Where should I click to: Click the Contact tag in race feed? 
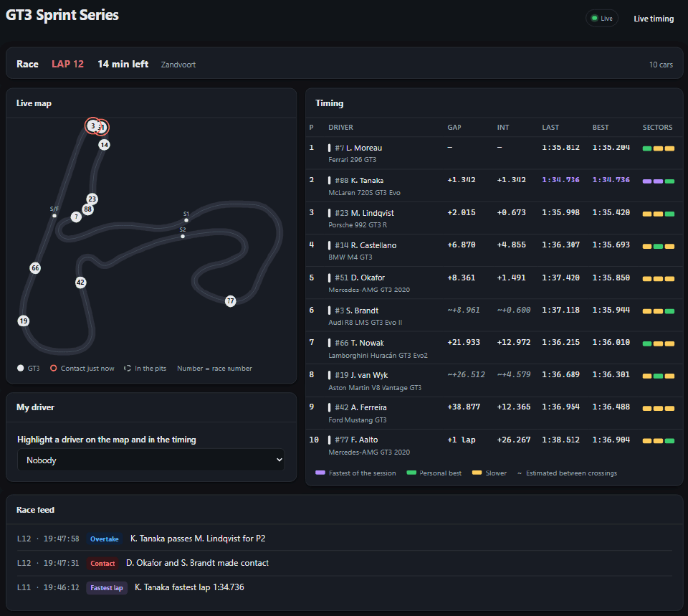point(102,564)
